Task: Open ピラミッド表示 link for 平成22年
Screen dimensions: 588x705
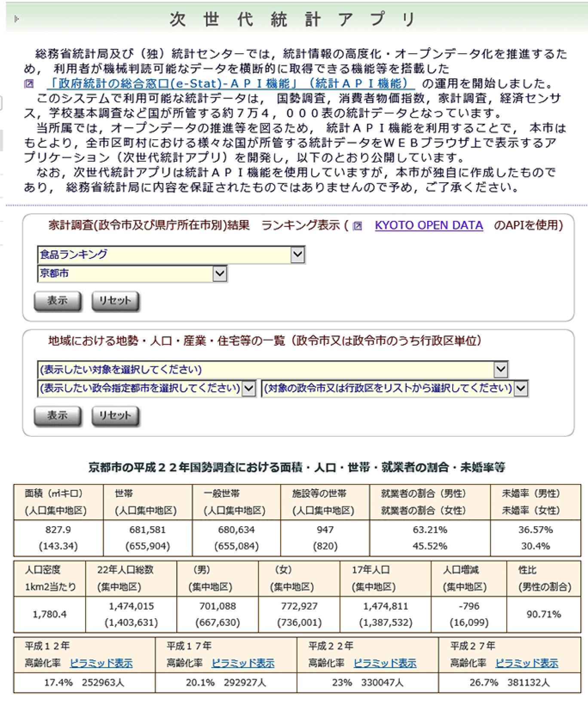Action: [385, 663]
